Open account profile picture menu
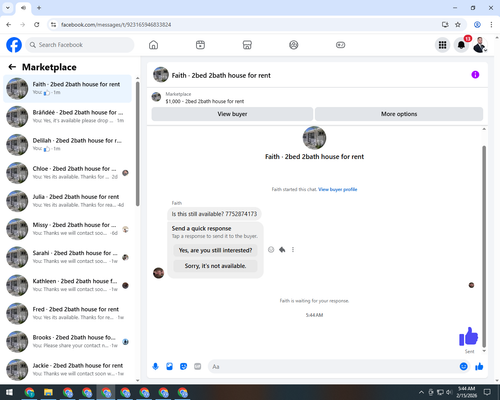 [480, 45]
